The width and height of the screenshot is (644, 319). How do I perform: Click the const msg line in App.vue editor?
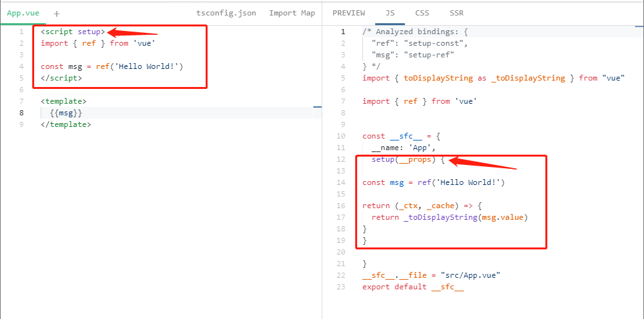click(112, 66)
